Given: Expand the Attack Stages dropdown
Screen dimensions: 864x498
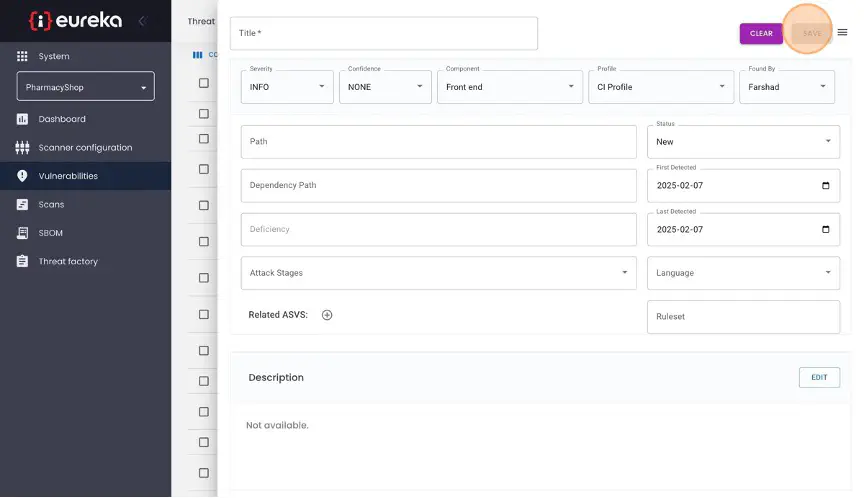Looking at the screenshot, I should point(438,273).
